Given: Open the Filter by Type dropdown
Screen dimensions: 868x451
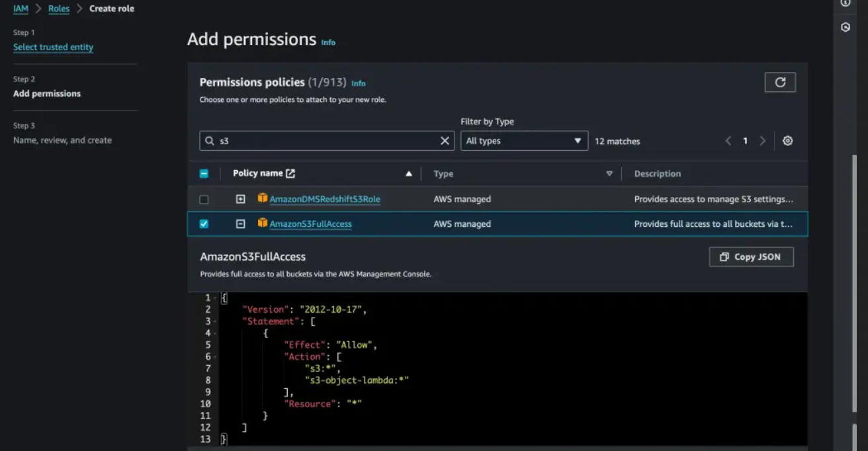Looking at the screenshot, I should (x=524, y=141).
